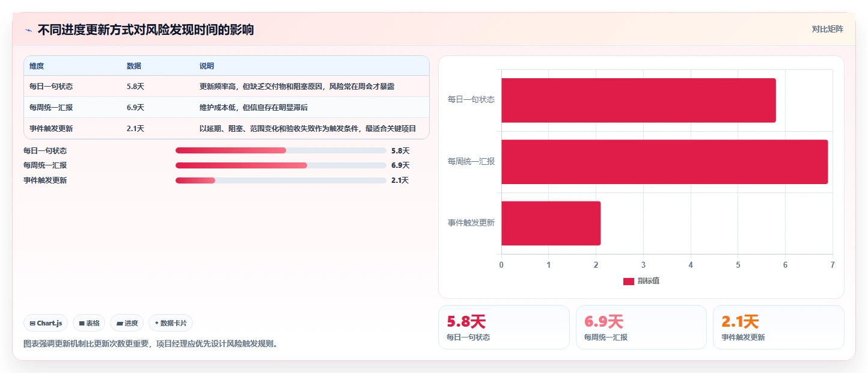Select the 每日一句状态 table row cell
868x373 pixels.
[x=51, y=87]
